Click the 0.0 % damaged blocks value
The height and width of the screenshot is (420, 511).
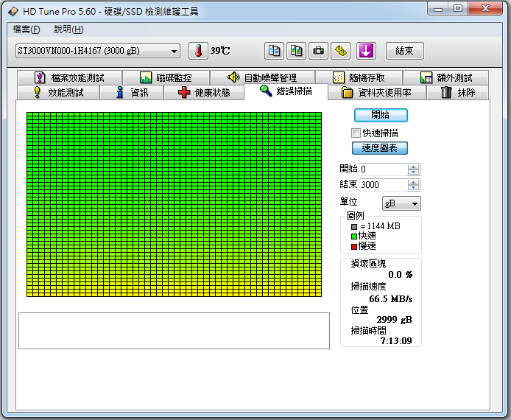(x=401, y=275)
